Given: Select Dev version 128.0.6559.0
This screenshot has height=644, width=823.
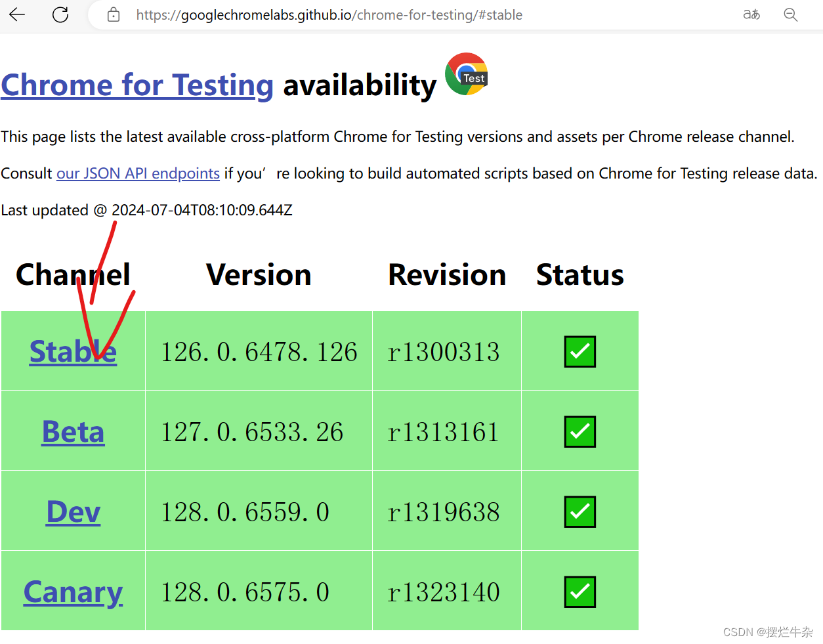Looking at the screenshot, I should [245, 512].
